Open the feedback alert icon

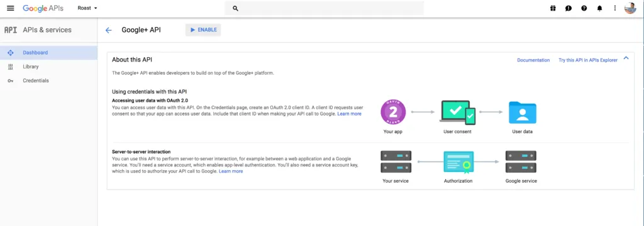569,8
